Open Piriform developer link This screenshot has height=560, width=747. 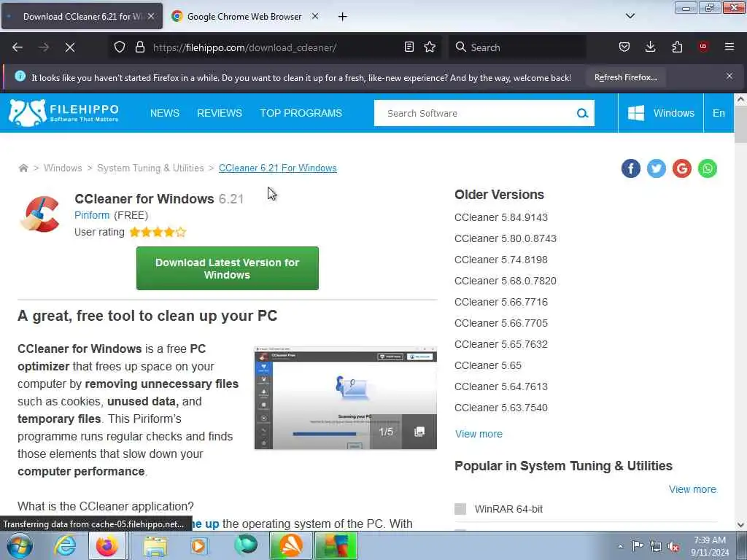(92, 215)
